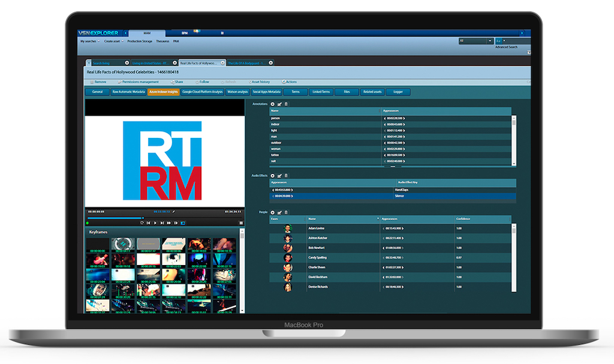Open the Logger tab
Screen dimensions: 614x364
point(398,92)
